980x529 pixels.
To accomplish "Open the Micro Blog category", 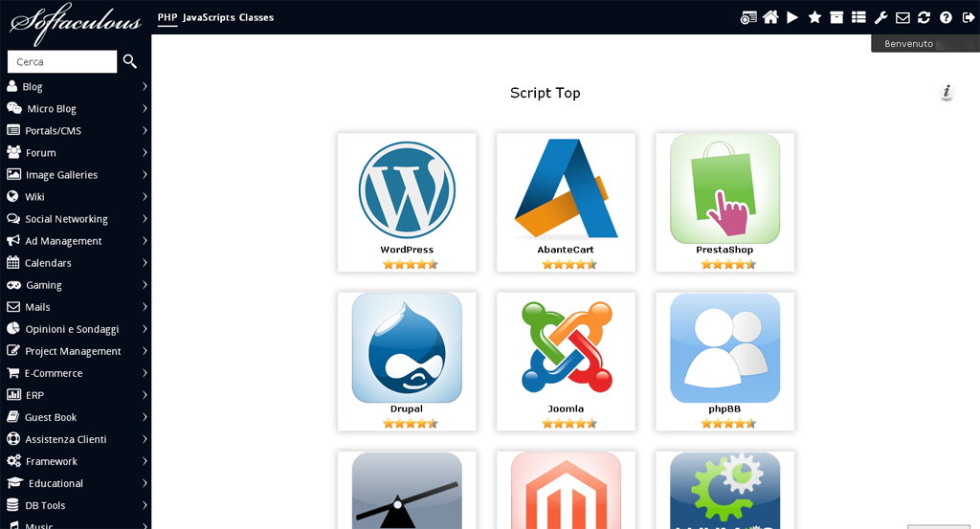I will (52, 109).
